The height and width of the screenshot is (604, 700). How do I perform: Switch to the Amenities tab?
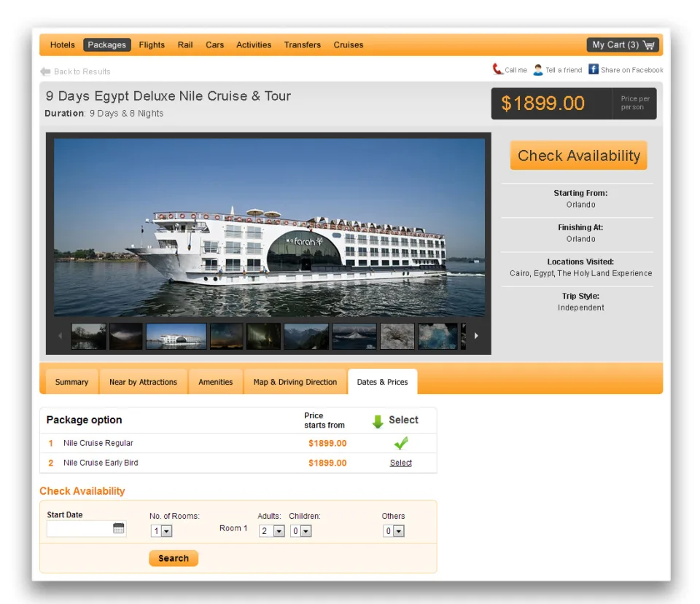pyautogui.click(x=216, y=382)
